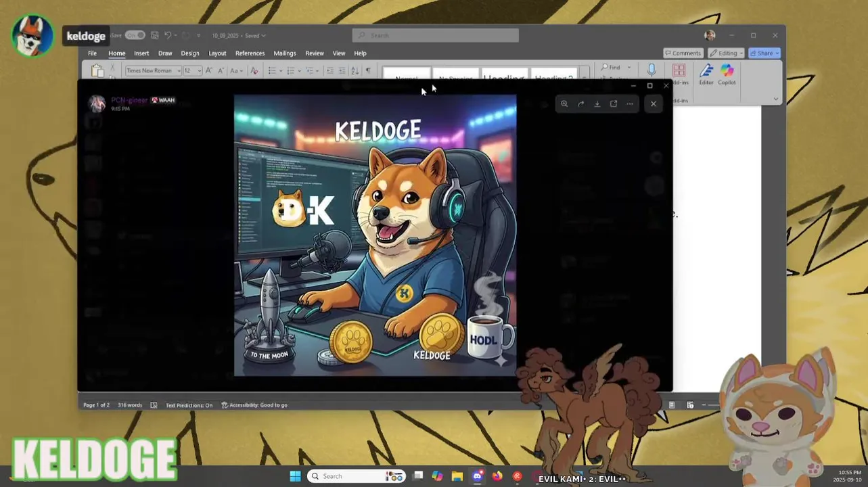This screenshot has width=868, height=487.
Task: Click the Save icon in Word's title bar
Action: [155, 35]
